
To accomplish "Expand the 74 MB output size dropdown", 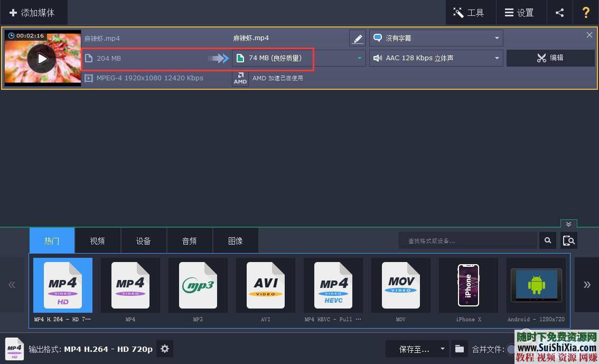I will point(360,58).
